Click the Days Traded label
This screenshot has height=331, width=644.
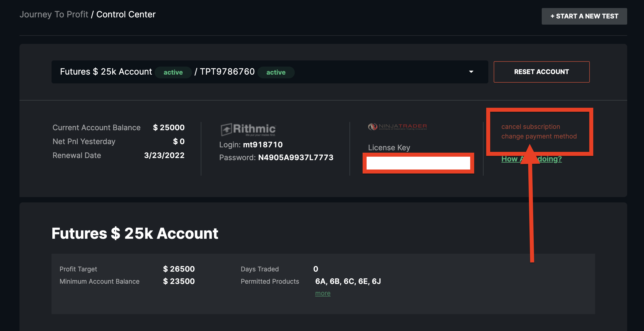point(260,269)
